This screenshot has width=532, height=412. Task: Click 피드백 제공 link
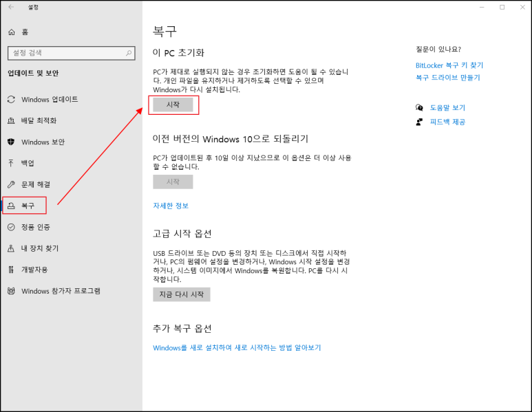coord(447,122)
